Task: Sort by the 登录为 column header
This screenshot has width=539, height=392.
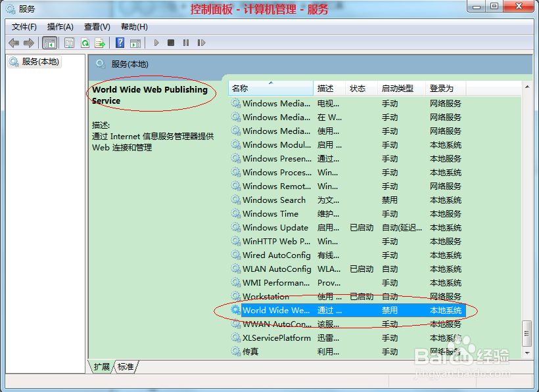Action: click(446, 89)
